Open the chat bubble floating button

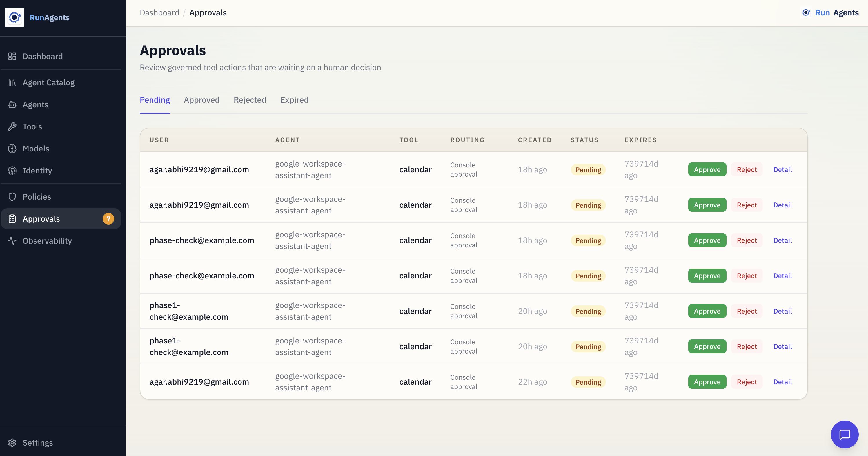pos(845,435)
